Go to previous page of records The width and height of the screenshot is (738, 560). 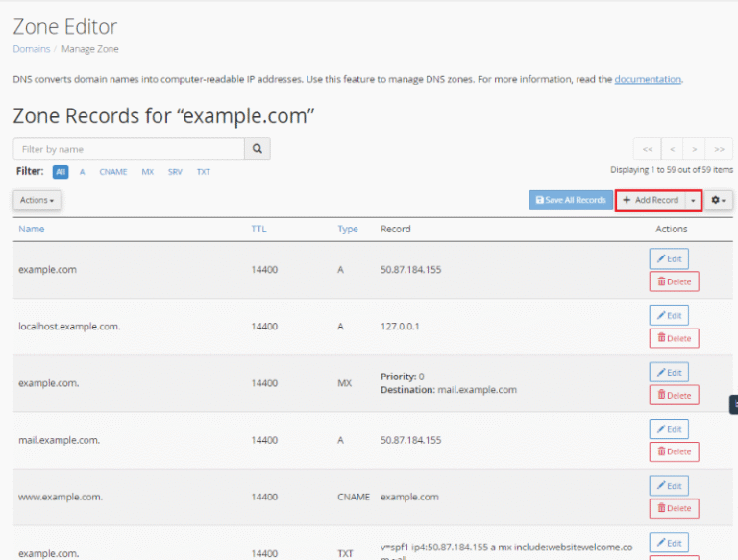point(671,149)
